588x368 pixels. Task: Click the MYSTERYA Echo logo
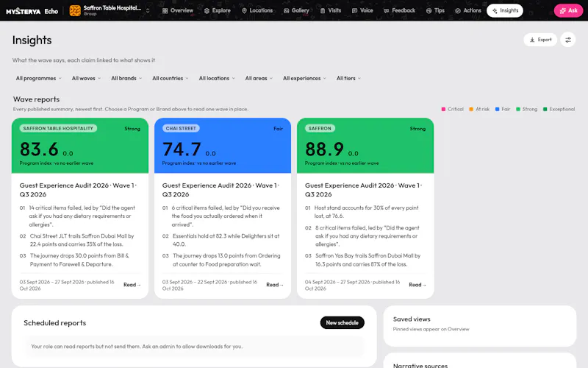pos(32,11)
